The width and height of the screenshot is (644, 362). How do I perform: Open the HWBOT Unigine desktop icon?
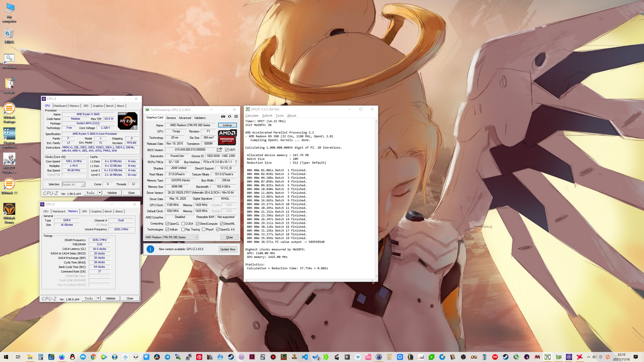[x=9, y=163]
